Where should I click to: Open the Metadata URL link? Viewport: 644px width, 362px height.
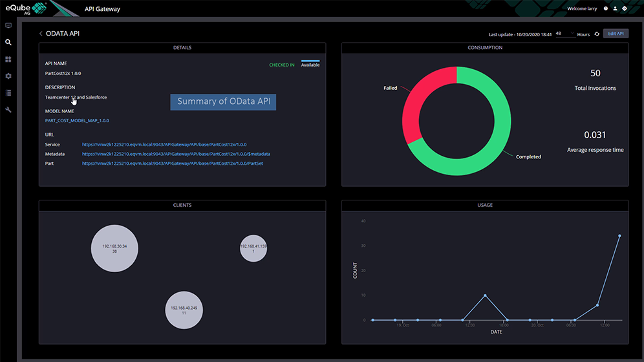(x=176, y=154)
